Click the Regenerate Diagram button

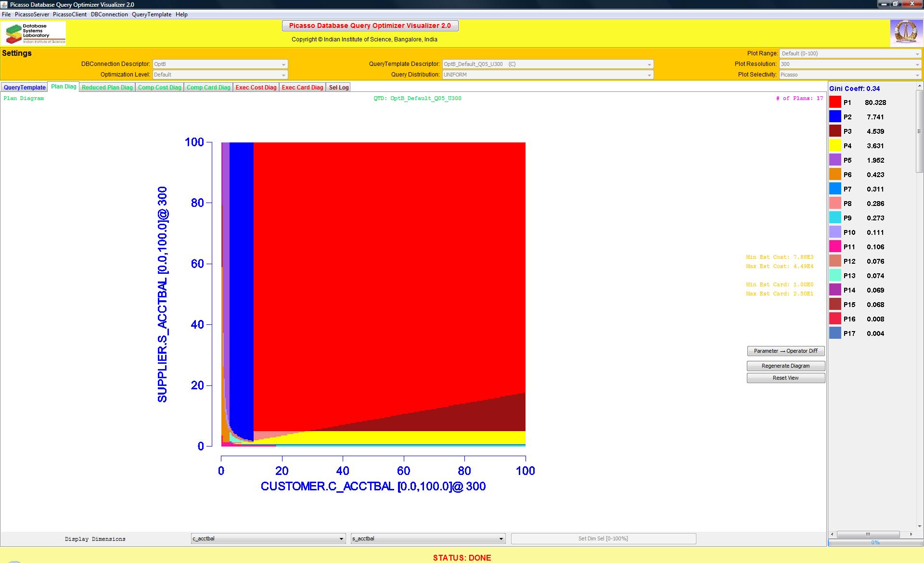click(x=785, y=366)
